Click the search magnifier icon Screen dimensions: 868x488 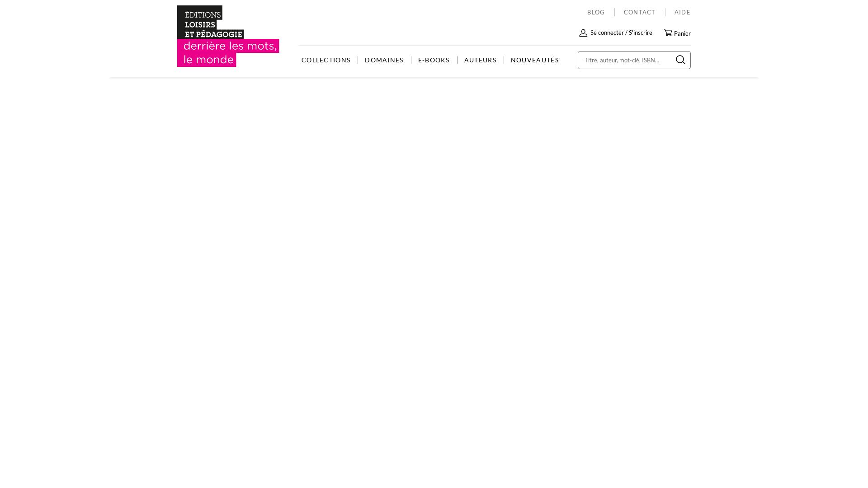pos(680,60)
